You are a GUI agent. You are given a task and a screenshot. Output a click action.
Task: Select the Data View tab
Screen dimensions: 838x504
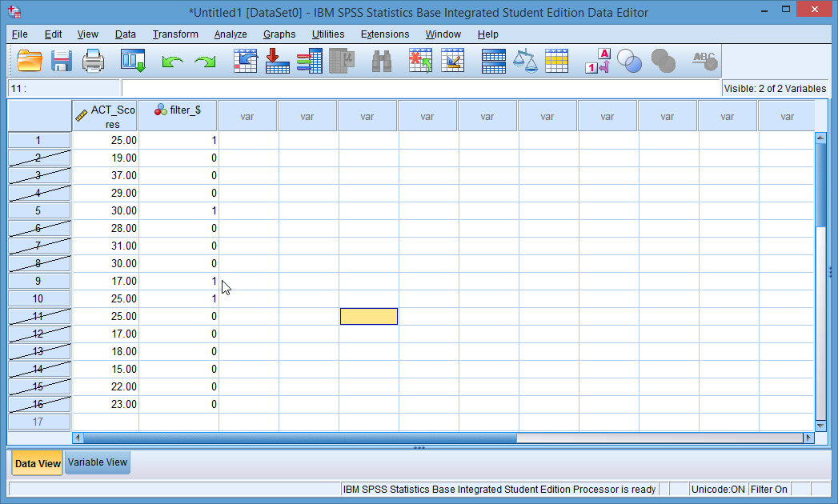tap(38, 463)
